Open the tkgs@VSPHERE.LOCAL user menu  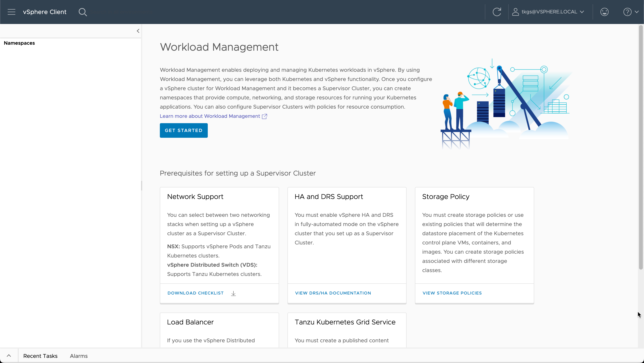point(548,12)
